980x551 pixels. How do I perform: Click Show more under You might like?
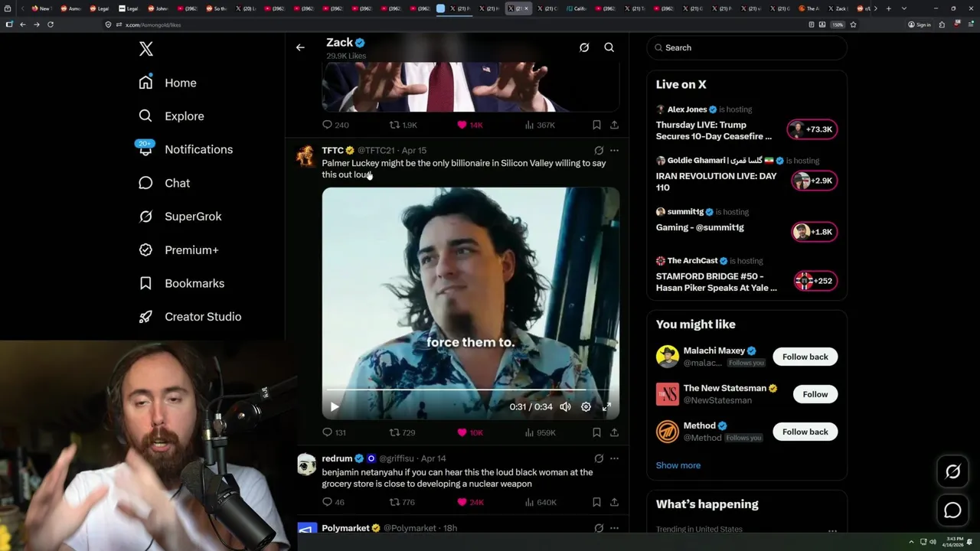pyautogui.click(x=678, y=465)
